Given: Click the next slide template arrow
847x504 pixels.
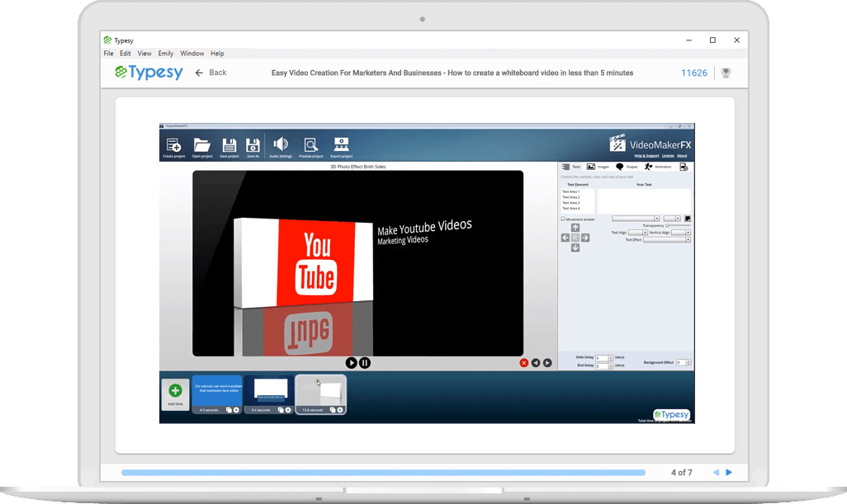Looking at the screenshot, I should click(x=547, y=363).
